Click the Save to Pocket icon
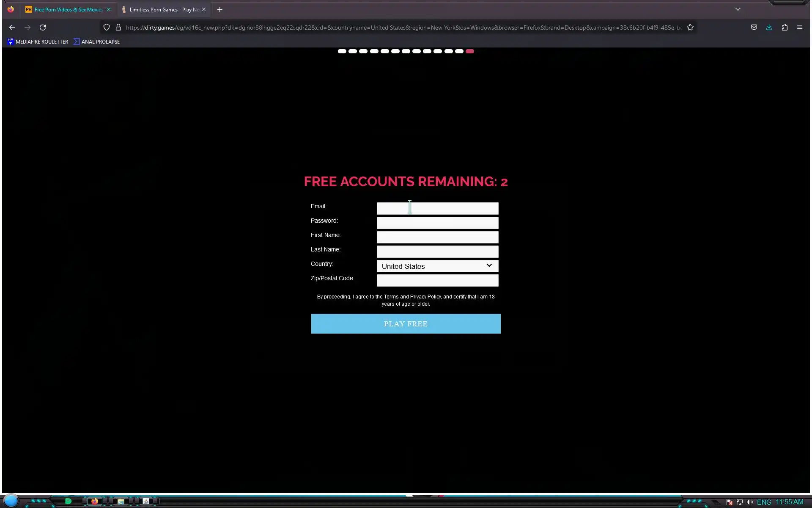The height and width of the screenshot is (508, 812). click(754, 28)
